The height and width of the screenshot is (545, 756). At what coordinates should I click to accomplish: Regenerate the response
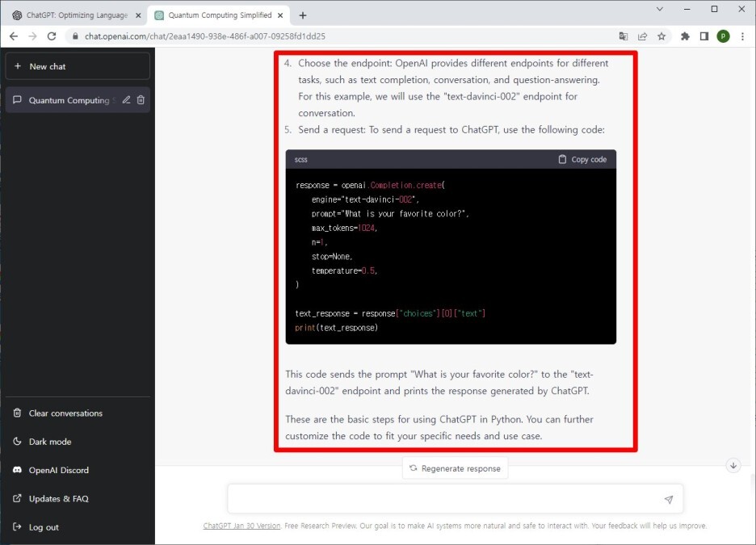(456, 468)
